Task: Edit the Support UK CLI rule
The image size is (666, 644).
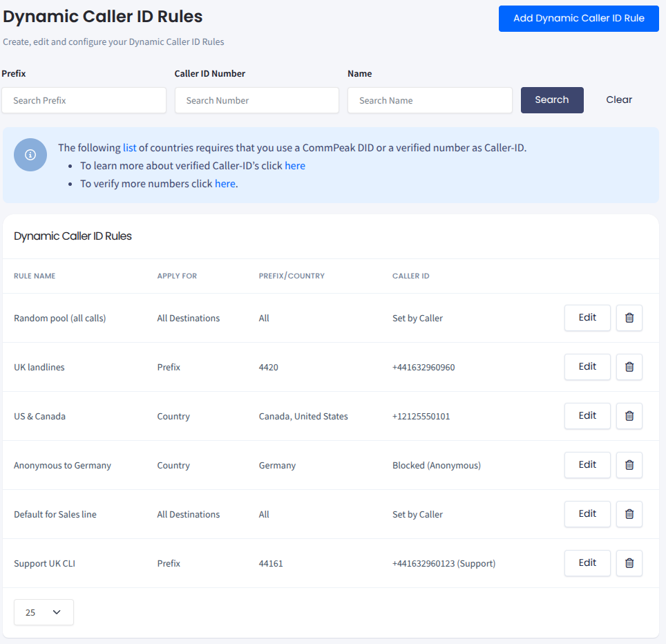Action: (x=587, y=563)
